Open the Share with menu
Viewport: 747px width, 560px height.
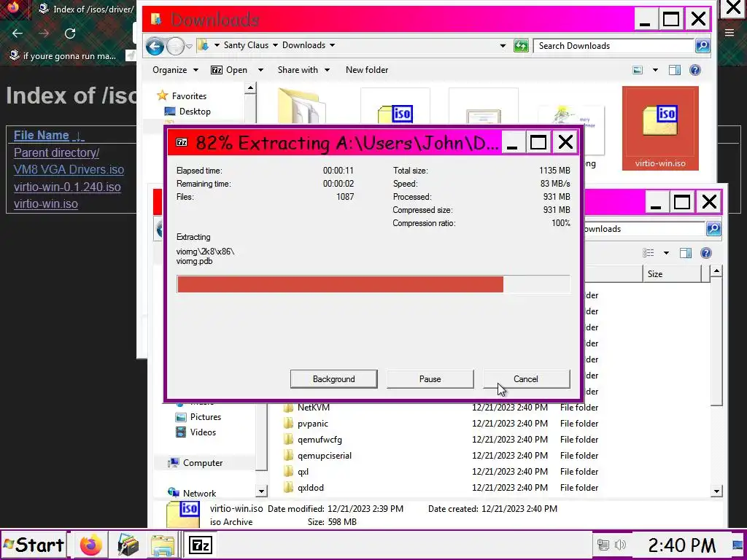[303, 70]
